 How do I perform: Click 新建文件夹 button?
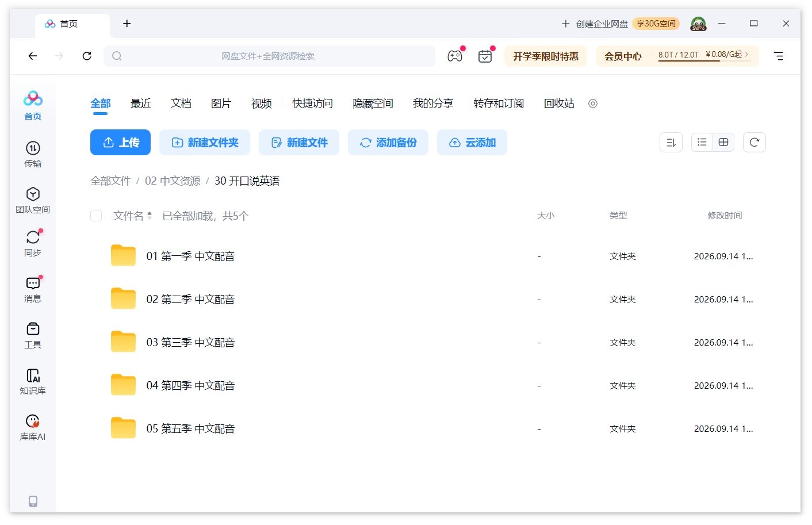tap(205, 143)
